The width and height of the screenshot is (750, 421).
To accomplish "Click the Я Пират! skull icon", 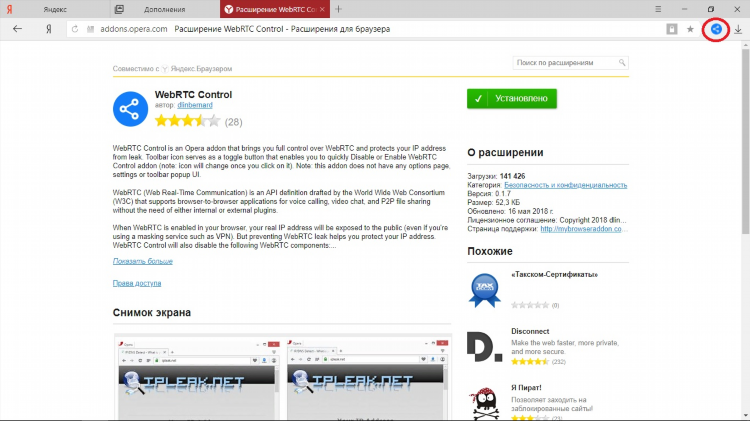I will (x=484, y=404).
